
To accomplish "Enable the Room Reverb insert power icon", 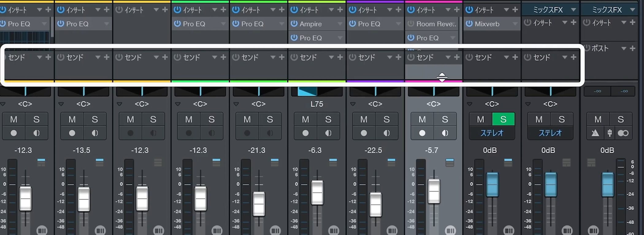I will pyautogui.click(x=411, y=24).
